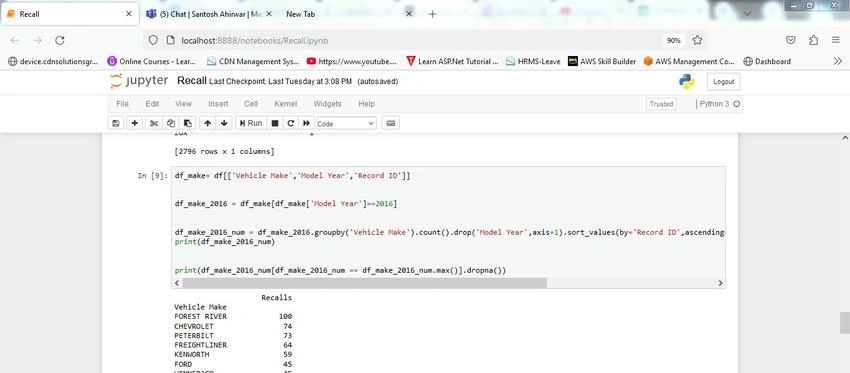Open HRMS-Leave bookmark
This screenshot has height=373, width=850.
click(x=533, y=61)
